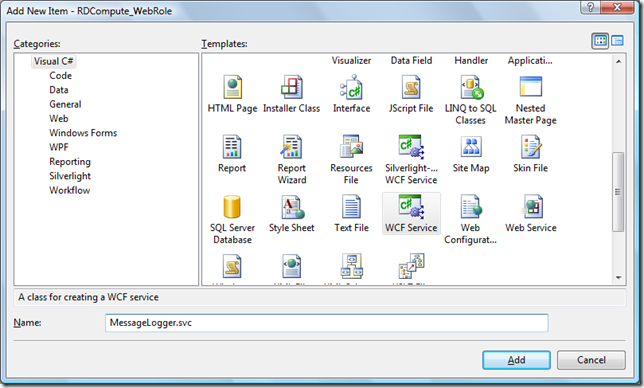Open the Reporting category

click(70, 162)
